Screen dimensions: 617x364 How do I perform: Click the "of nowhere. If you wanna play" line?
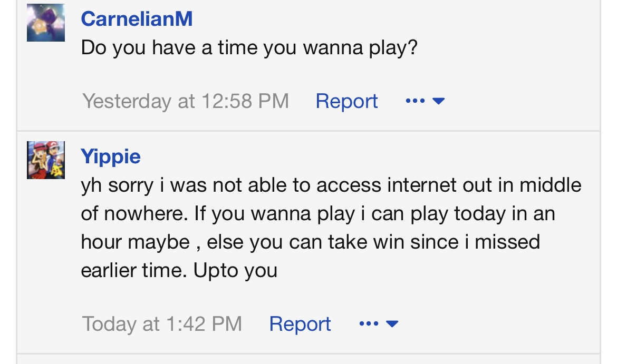pos(317,214)
